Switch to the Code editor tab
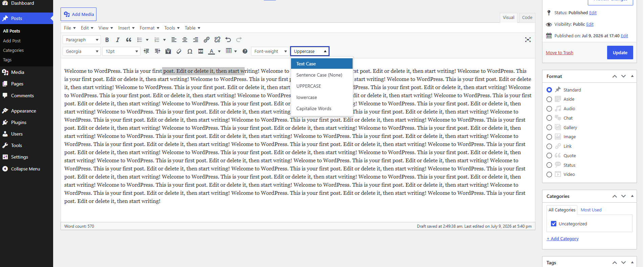The height and width of the screenshot is (267, 644). pos(527,17)
